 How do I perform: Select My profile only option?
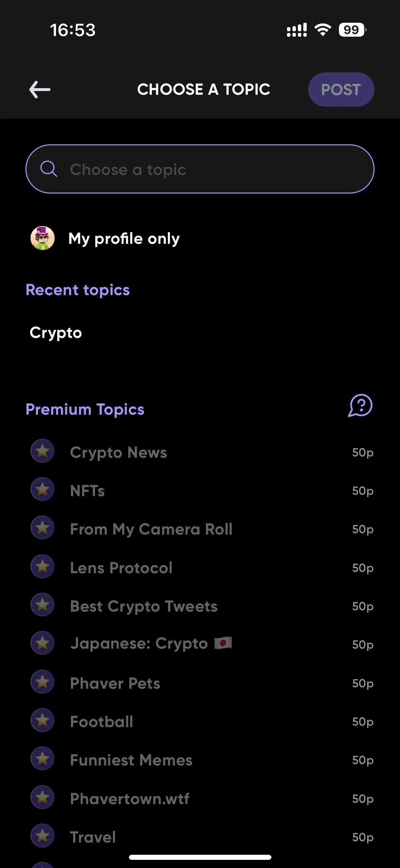click(x=124, y=238)
